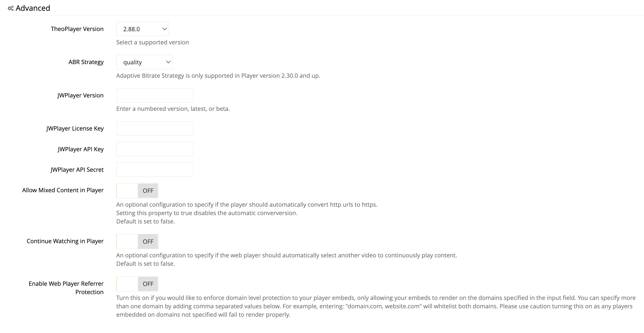Image resolution: width=644 pixels, height=333 pixels.
Task: Click into the JWPlayer License Key field
Action: coord(155,128)
